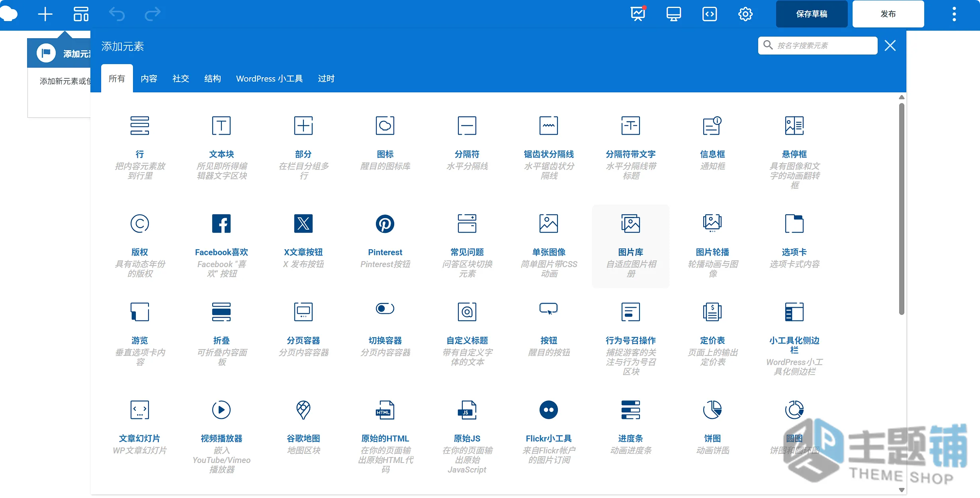Pick 分隔符带文字 separator with text
The image size is (980, 498).
[x=631, y=148]
